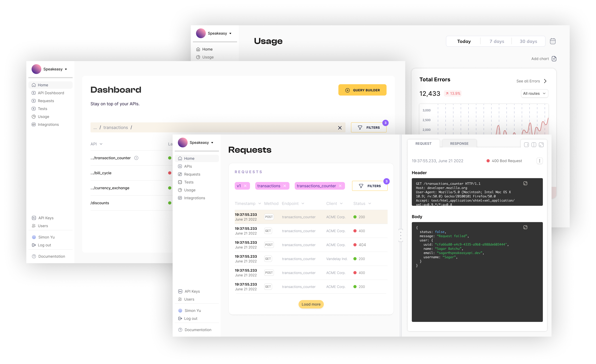Click Usage icon in Requests window sidebar
Viewport: 596px width, 364px height.
tap(180, 190)
